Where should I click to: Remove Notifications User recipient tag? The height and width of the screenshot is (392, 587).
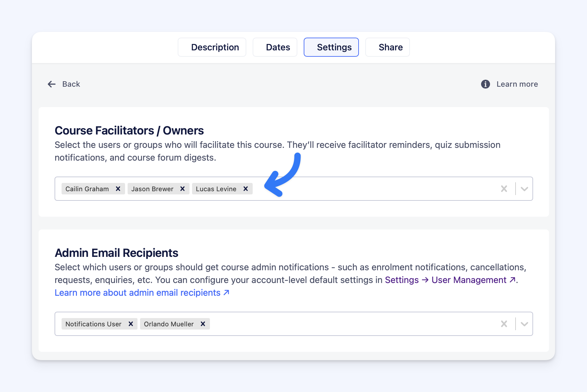pyautogui.click(x=131, y=324)
